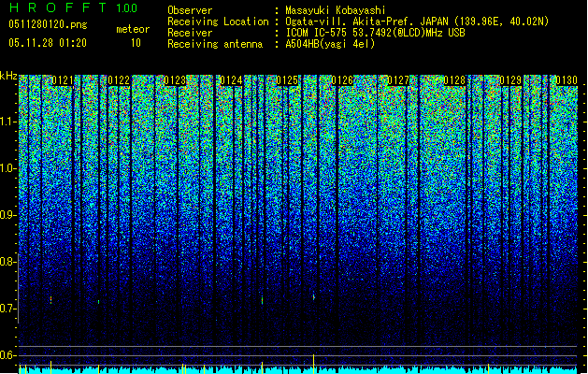The width and height of the screenshot is (588, 374).
Task: Click the 0130 time marker
Action: click(566, 80)
